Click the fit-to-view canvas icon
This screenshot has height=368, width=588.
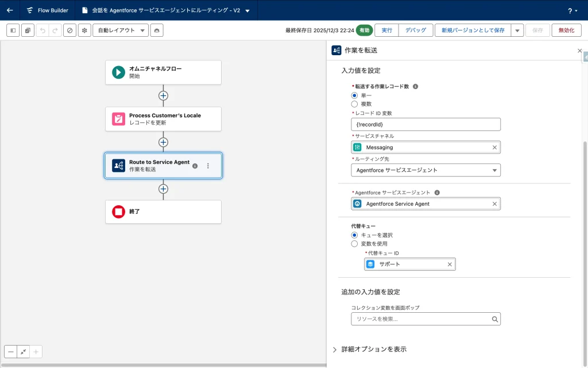click(x=24, y=351)
